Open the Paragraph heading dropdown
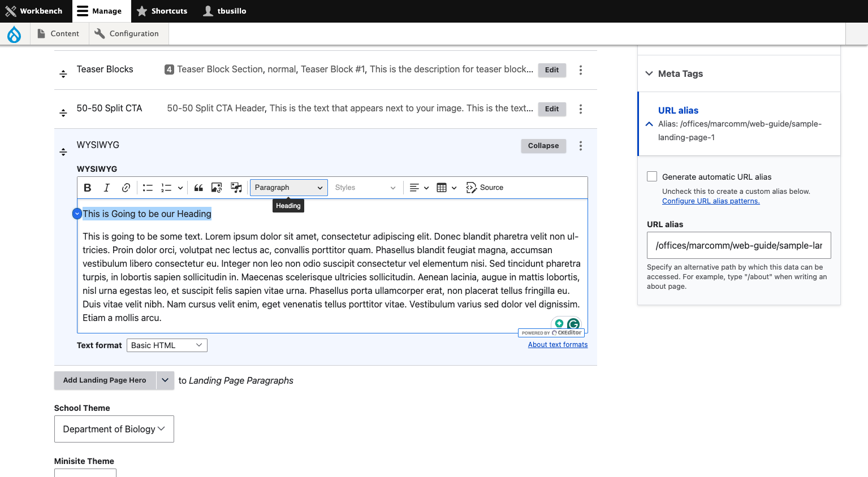 pos(289,188)
